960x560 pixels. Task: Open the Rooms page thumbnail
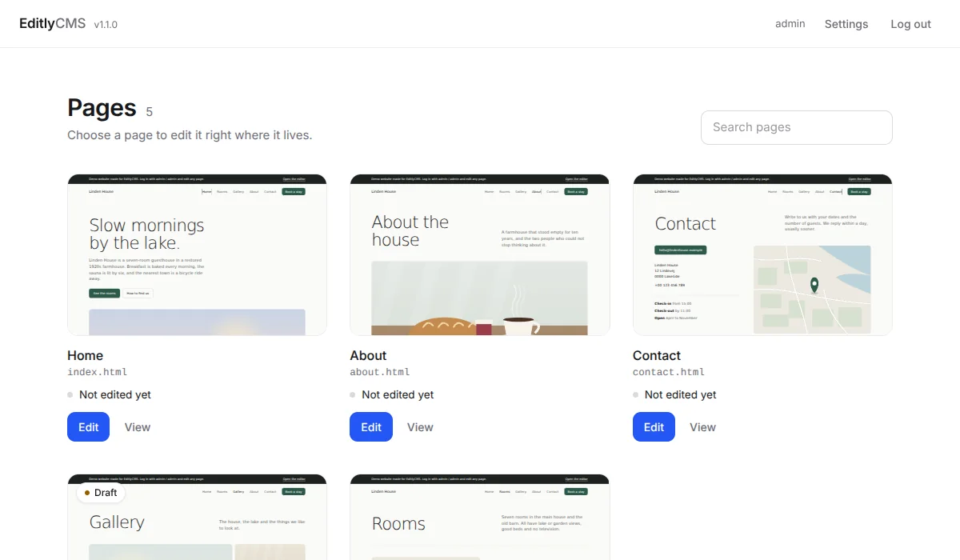[480, 517]
